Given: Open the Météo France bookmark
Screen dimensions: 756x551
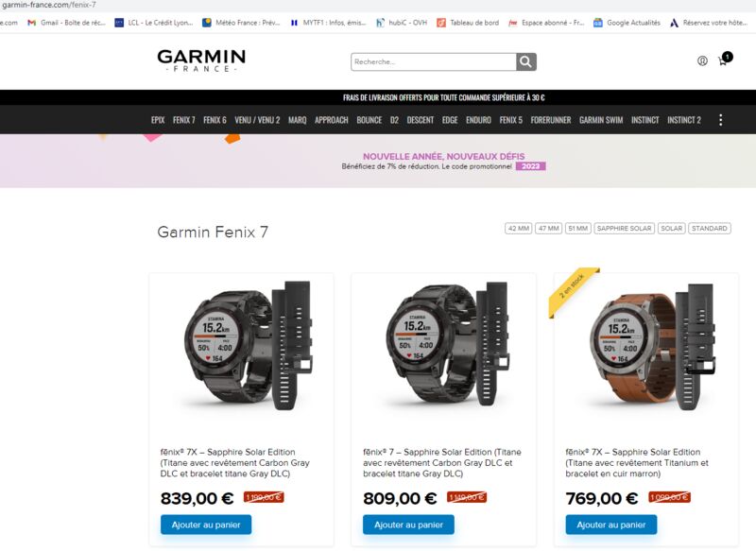Looking at the screenshot, I should [x=241, y=23].
